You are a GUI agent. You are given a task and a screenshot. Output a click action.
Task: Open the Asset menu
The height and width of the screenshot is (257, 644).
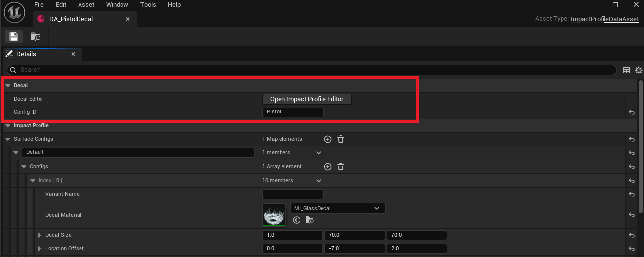coord(86,5)
